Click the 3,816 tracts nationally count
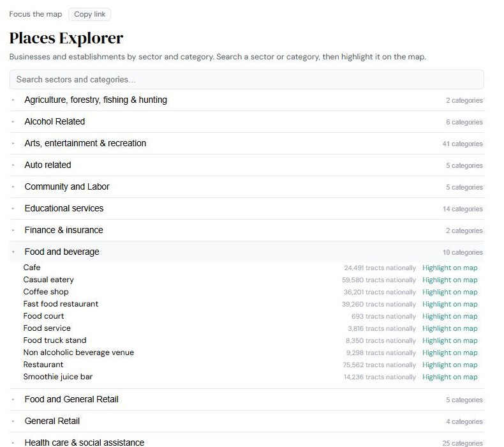This screenshot has height=447, width=504. coord(382,329)
